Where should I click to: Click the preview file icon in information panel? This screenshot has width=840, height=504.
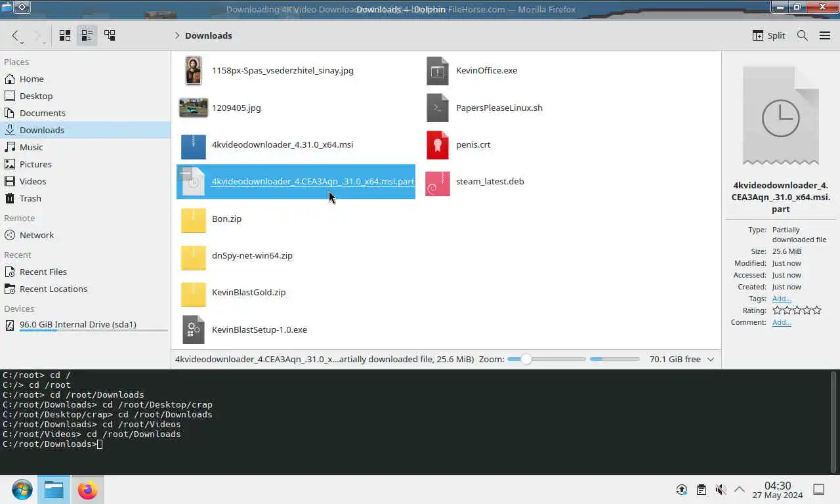780,115
